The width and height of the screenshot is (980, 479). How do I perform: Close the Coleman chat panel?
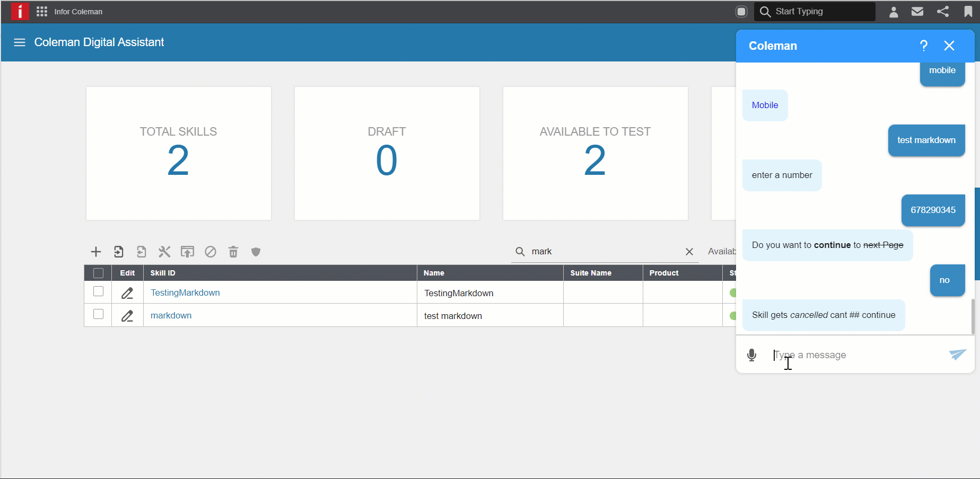pos(949,46)
